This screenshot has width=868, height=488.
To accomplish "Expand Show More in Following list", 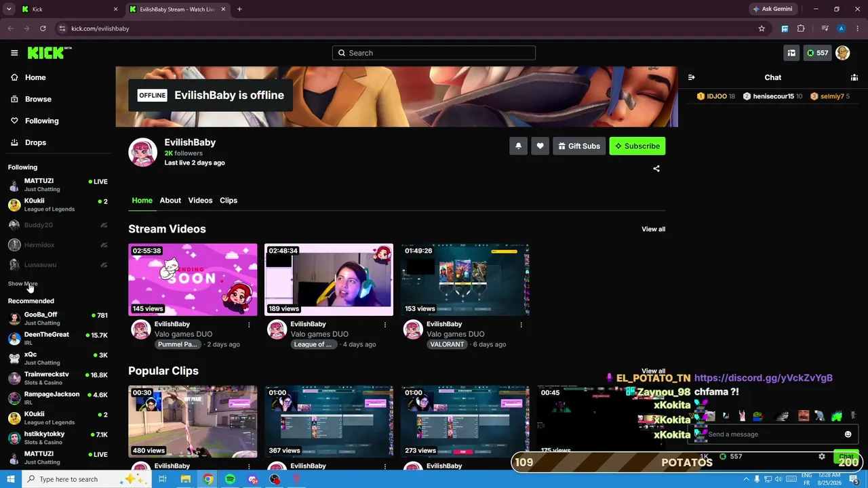I will click(x=23, y=284).
